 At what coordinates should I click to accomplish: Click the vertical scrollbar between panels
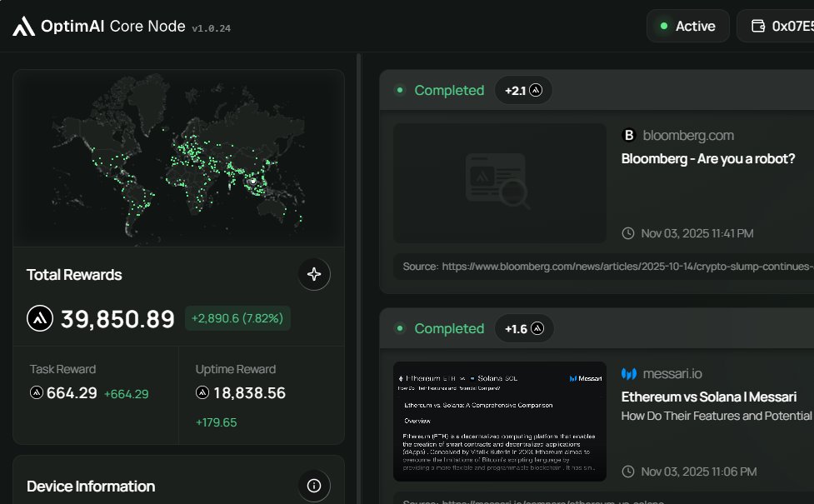[359, 278]
